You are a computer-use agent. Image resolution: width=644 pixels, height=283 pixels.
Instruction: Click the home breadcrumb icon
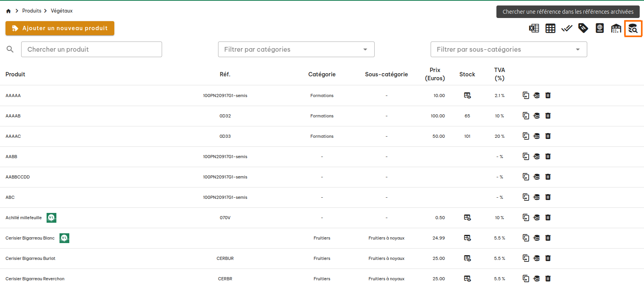click(8, 11)
